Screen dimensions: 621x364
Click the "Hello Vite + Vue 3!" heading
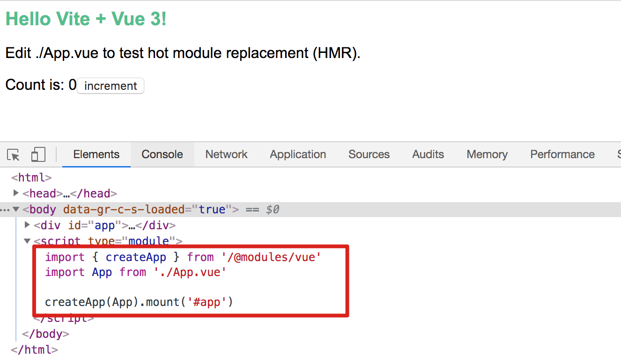click(86, 19)
